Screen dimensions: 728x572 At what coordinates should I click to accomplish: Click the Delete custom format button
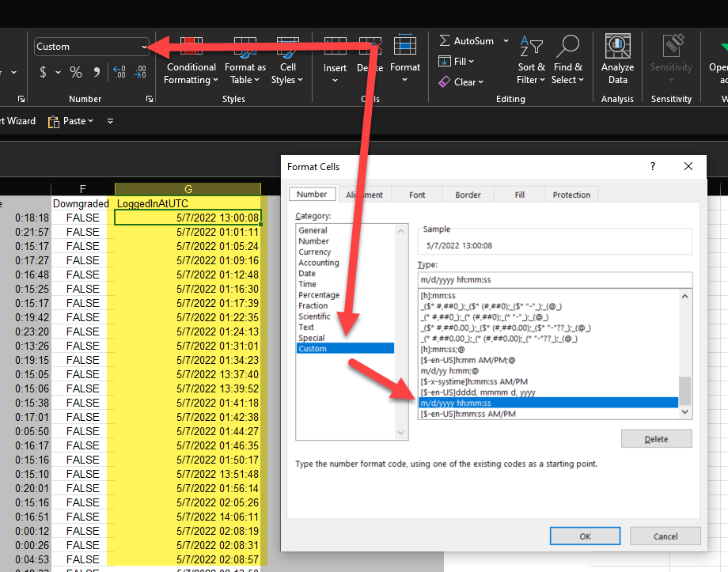pyautogui.click(x=656, y=439)
